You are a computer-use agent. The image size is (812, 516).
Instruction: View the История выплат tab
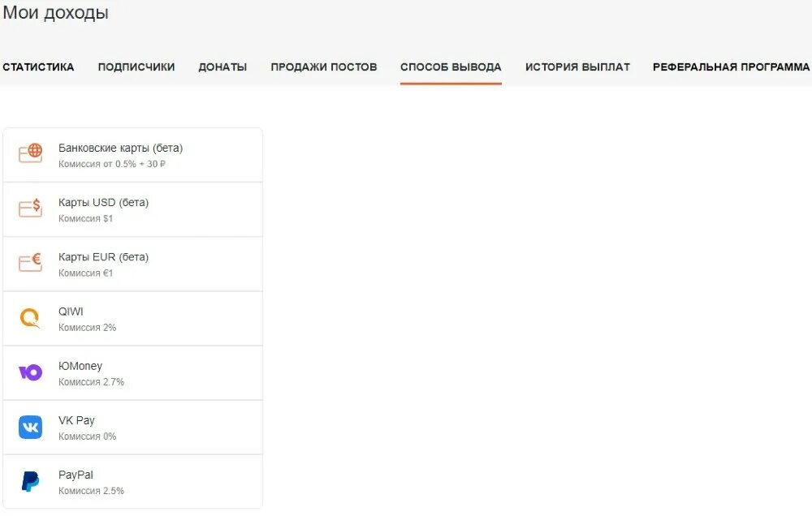click(577, 67)
